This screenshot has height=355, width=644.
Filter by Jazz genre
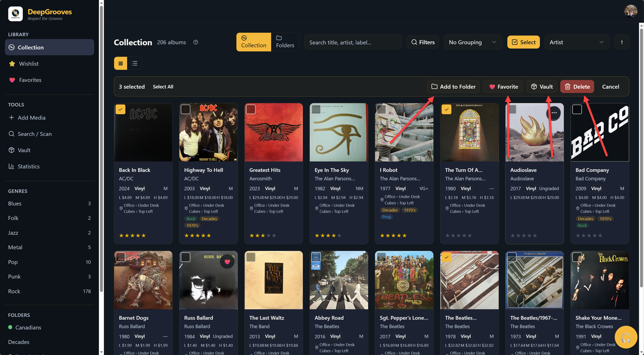49,233
